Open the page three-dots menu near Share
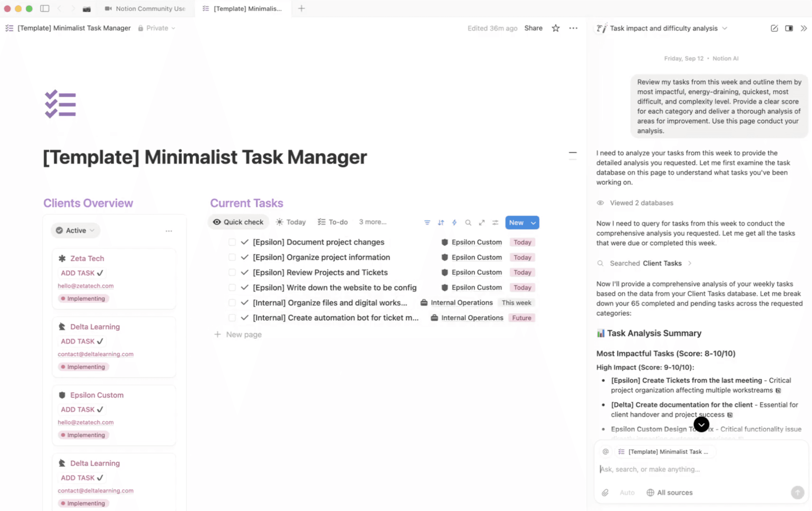This screenshot has height=511, width=812. pyautogui.click(x=573, y=28)
